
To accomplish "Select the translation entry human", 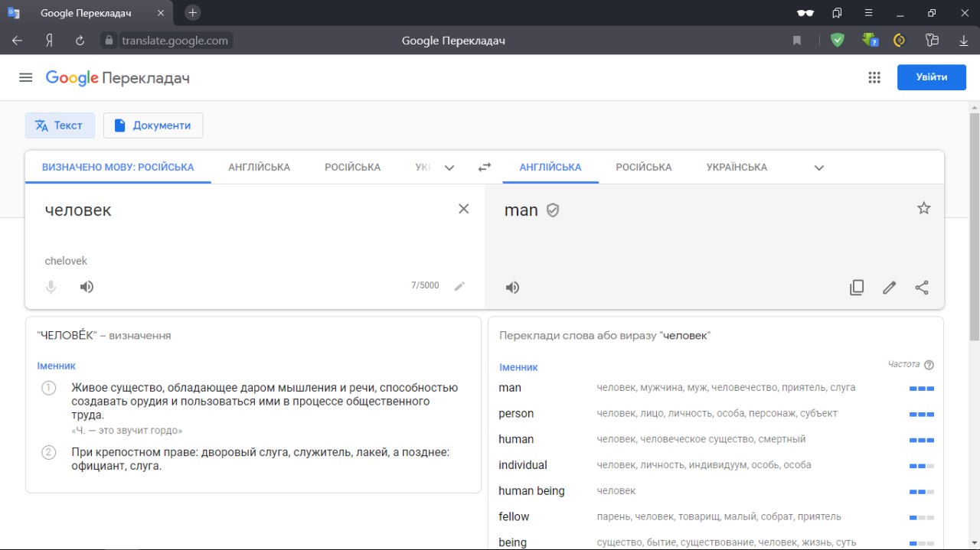I will click(516, 439).
